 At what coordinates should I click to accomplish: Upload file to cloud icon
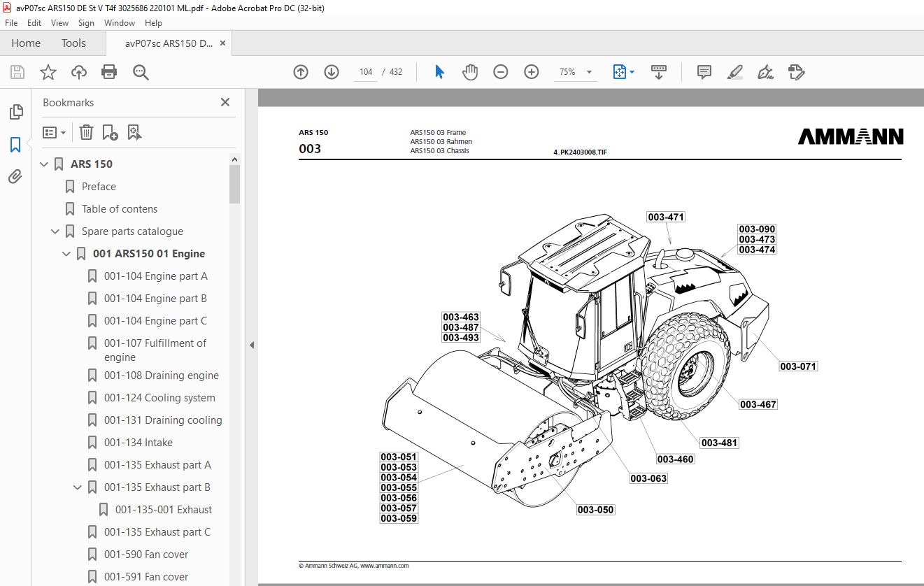click(x=79, y=72)
